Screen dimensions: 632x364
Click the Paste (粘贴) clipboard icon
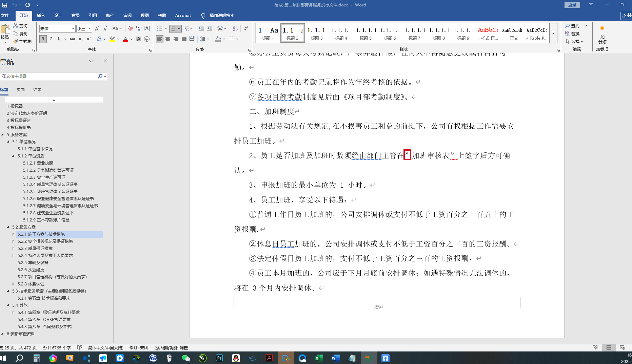click(5, 29)
